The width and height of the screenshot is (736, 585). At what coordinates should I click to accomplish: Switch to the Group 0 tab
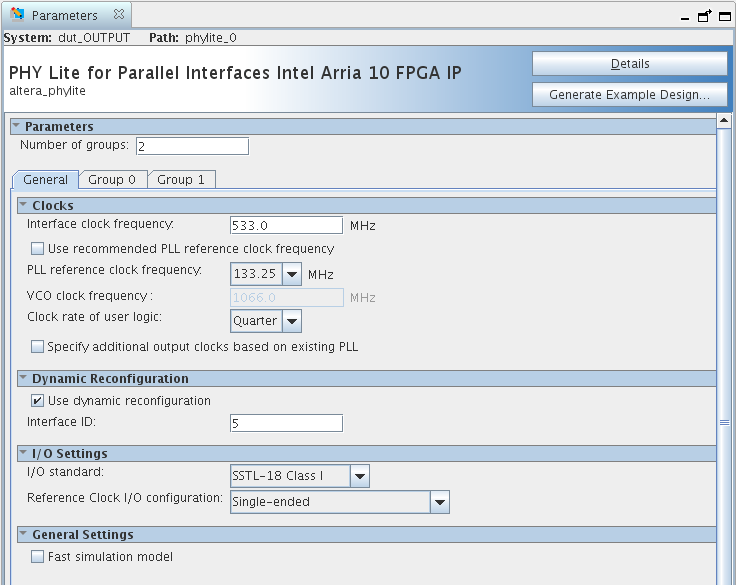(112, 180)
